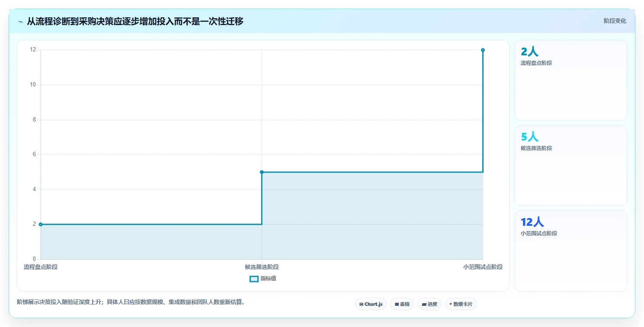Click 流程盘点阶段 caption in the 2人 card
Image resolution: width=644 pixels, height=327 pixels.
tap(536, 63)
